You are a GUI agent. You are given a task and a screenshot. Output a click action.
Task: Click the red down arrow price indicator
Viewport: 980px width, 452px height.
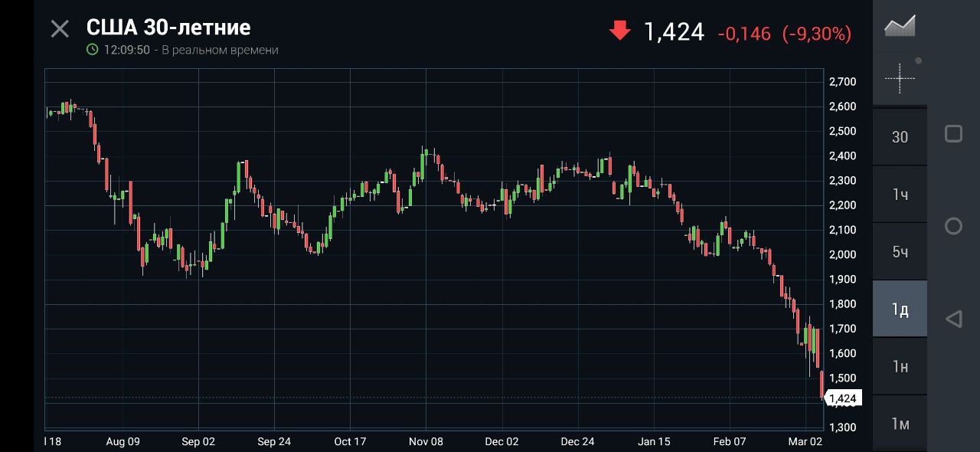pyautogui.click(x=619, y=31)
